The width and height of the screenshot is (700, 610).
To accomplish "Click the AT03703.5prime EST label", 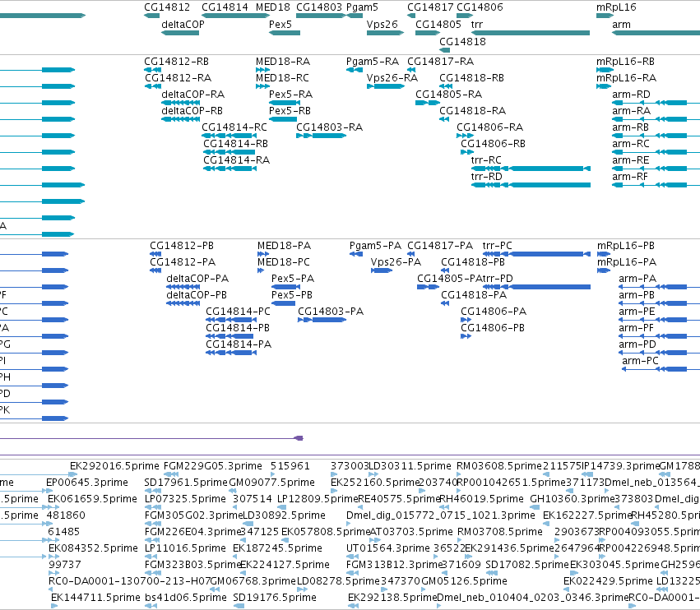I will [411, 532].
